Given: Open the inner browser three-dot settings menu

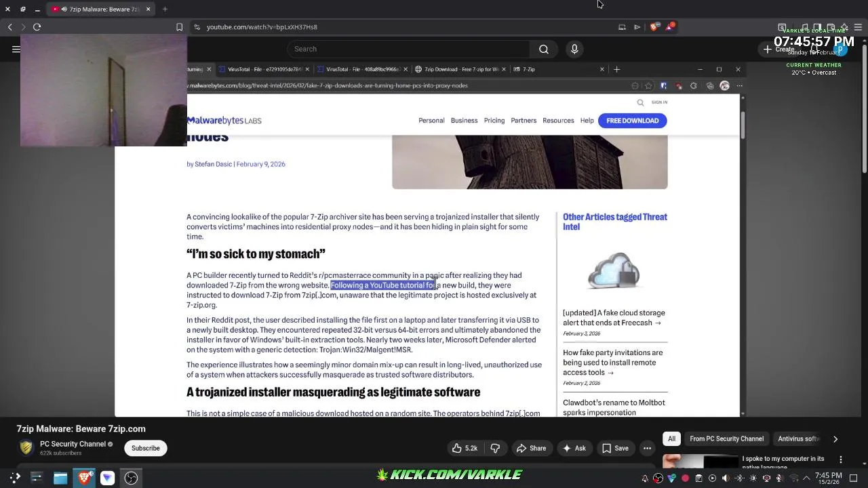Looking at the screenshot, I should click(x=739, y=86).
